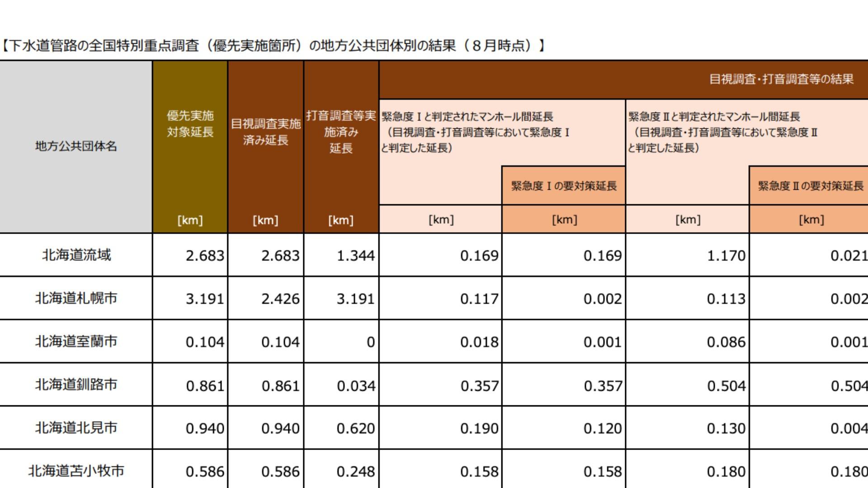
Task: Click the 緊急度Ⅰの要対策延長 subheader
Action: tap(564, 186)
